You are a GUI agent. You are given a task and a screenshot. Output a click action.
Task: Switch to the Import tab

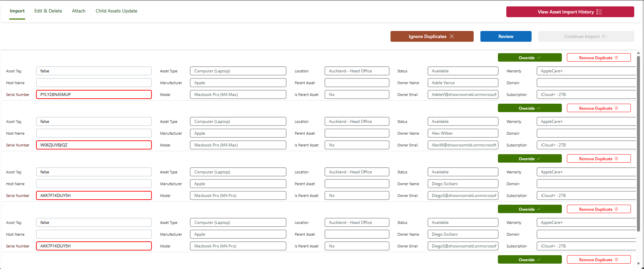[x=17, y=11]
